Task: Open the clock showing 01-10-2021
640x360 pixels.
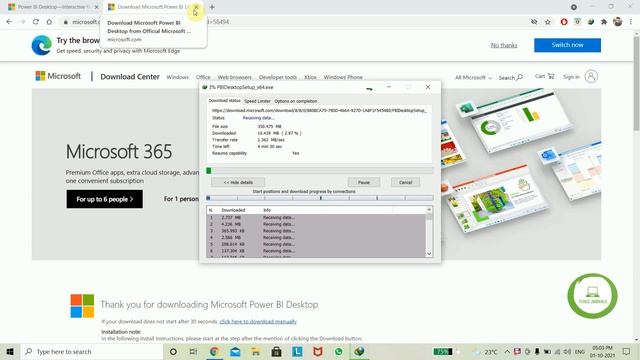Action: pyautogui.click(x=602, y=351)
